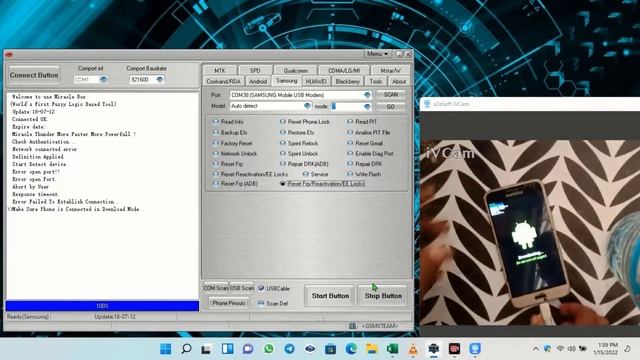The height and width of the screenshot is (360, 640).
Task: Open Widgets icon on taskbar
Action: (227, 349)
